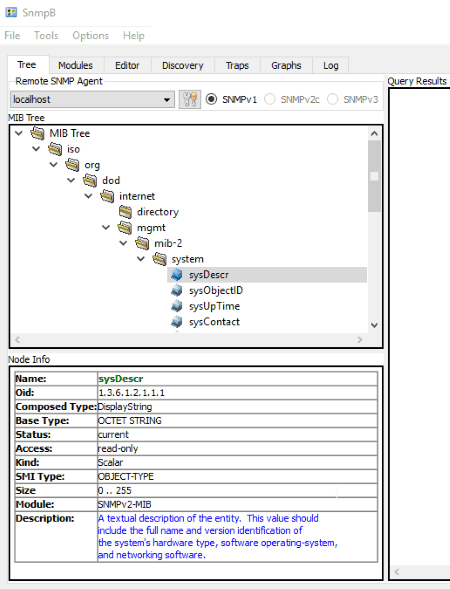
Task: Collapse the MIB Tree root node
Action: click(x=19, y=133)
